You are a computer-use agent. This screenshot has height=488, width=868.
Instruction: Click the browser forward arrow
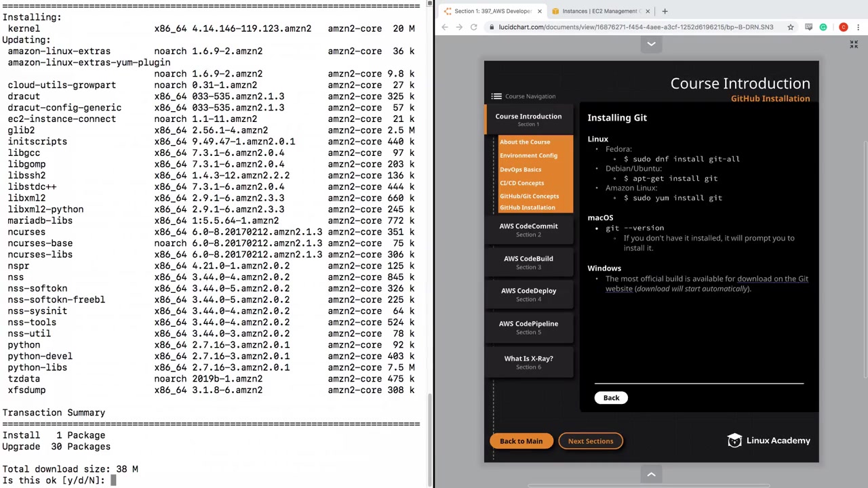click(x=459, y=27)
